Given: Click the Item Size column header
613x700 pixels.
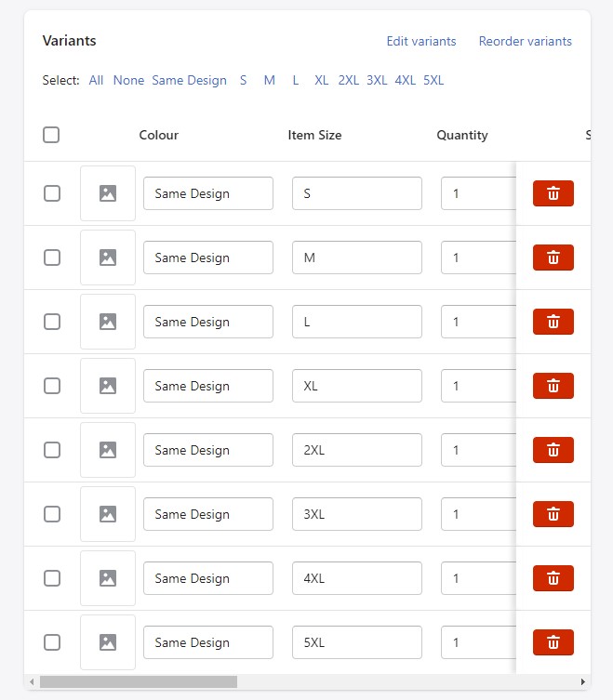Looking at the screenshot, I should [x=314, y=135].
